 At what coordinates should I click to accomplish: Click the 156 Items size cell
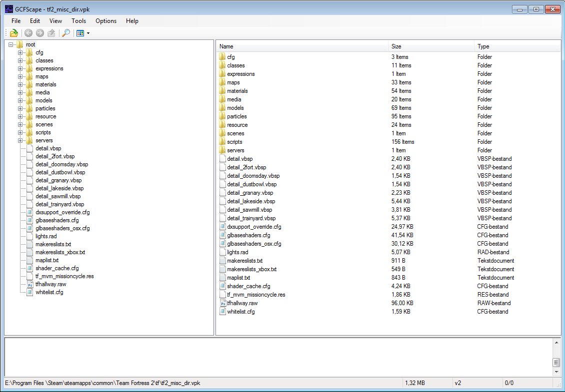pos(403,142)
